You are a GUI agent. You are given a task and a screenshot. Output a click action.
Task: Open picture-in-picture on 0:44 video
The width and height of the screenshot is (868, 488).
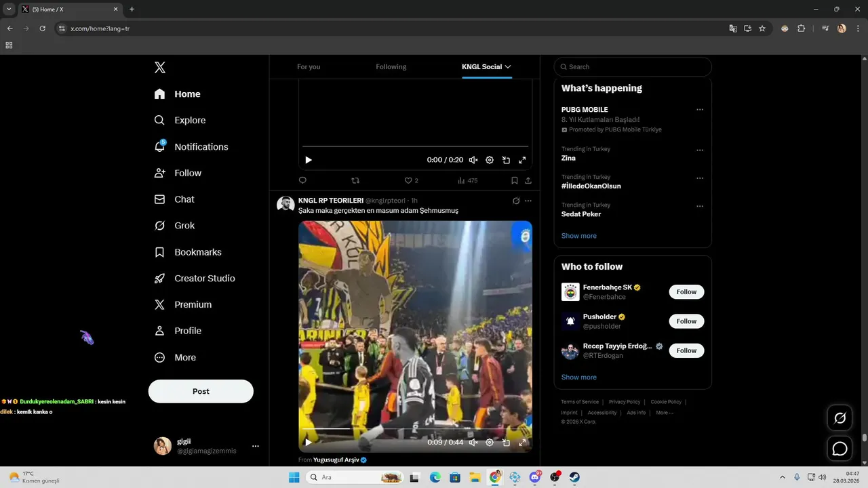[506, 442]
